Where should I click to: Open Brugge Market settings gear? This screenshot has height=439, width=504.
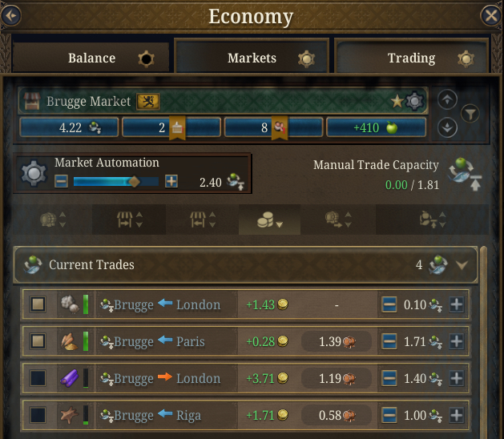point(413,102)
